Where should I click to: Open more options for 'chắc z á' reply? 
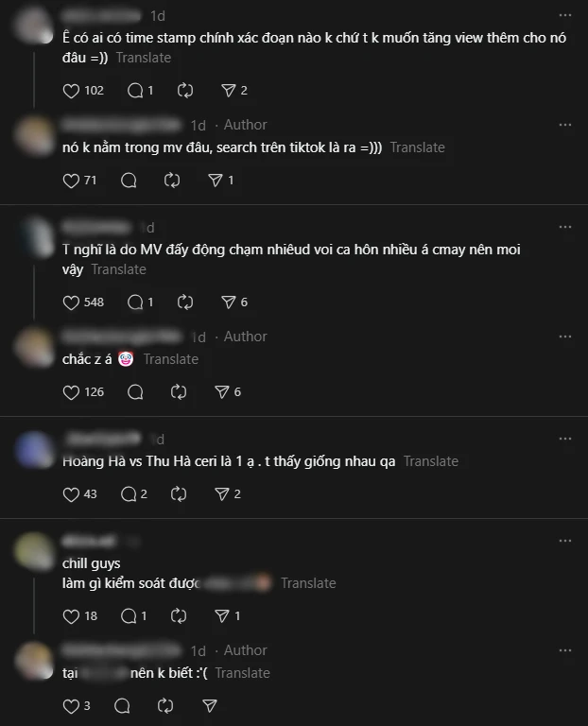pos(565,337)
